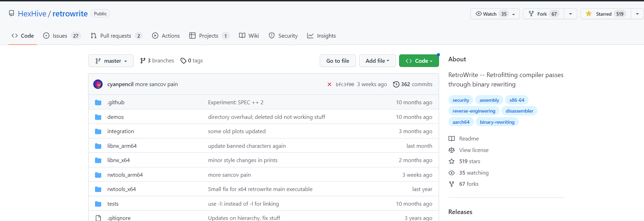The height and width of the screenshot is (221, 644).
Task: Click the red failed-check X icon
Action: (x=329, y=84)
